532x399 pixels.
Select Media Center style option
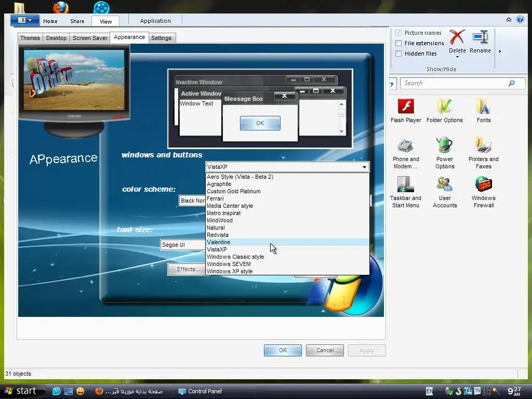[x=287, y=206]
